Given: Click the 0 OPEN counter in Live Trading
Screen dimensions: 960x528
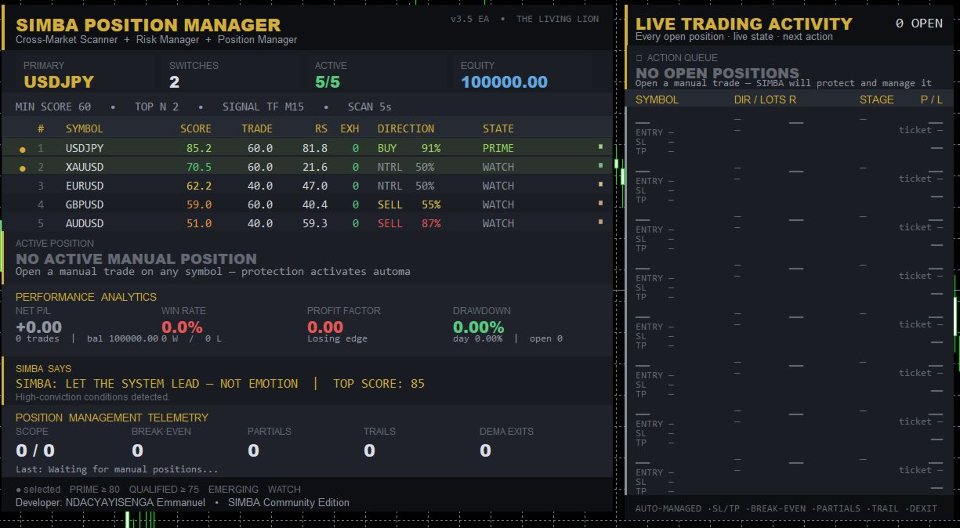Looking at the screenshot, I should tap(919, 23).
